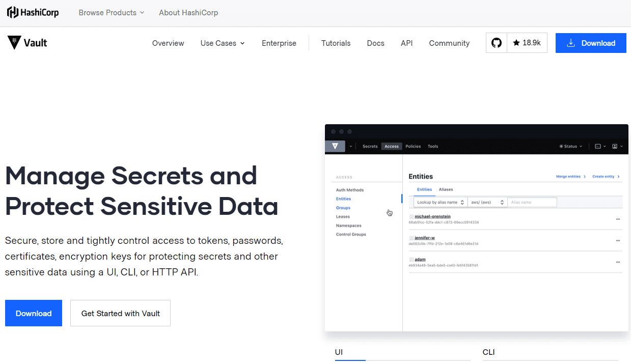Image resolution: width=631 pixels, height=364 pixels.
Task: Go to the Overview page
Action: pos(168,43)
